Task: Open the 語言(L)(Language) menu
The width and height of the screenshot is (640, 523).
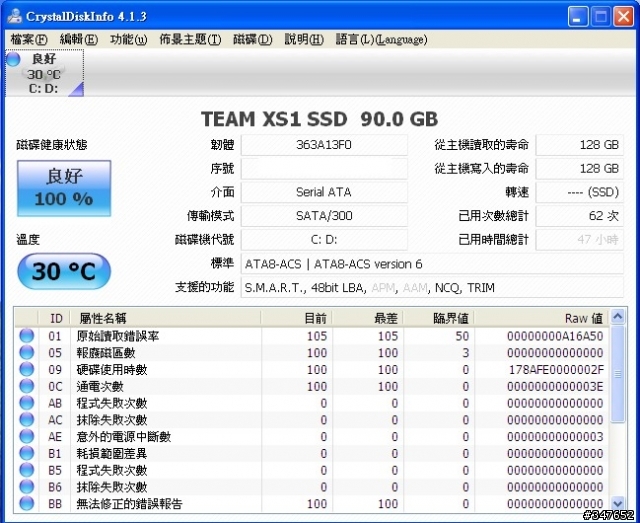Action: [381, 39]
